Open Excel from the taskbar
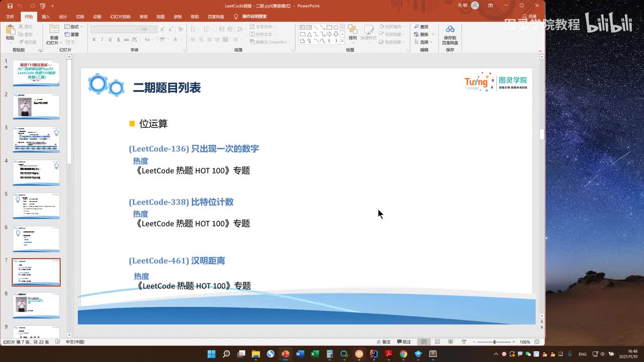This screenshot has height=362, width=644. pos(314,354)
